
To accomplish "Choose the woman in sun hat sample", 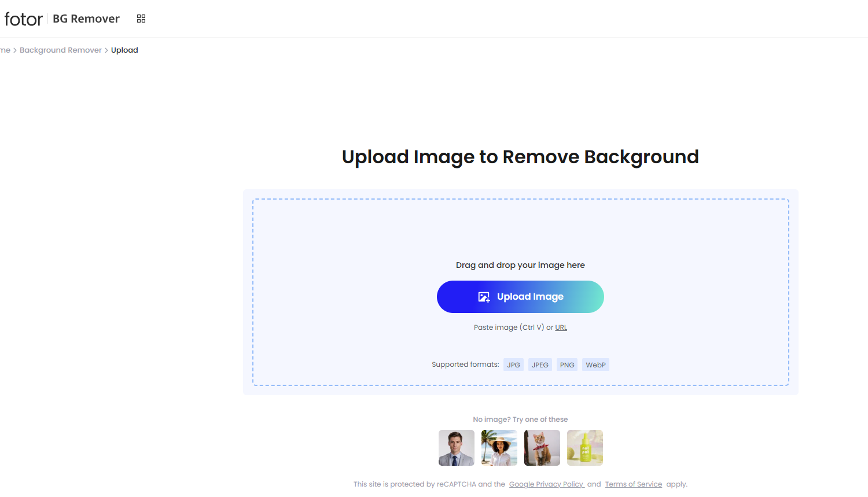I will tap(499, 448).
